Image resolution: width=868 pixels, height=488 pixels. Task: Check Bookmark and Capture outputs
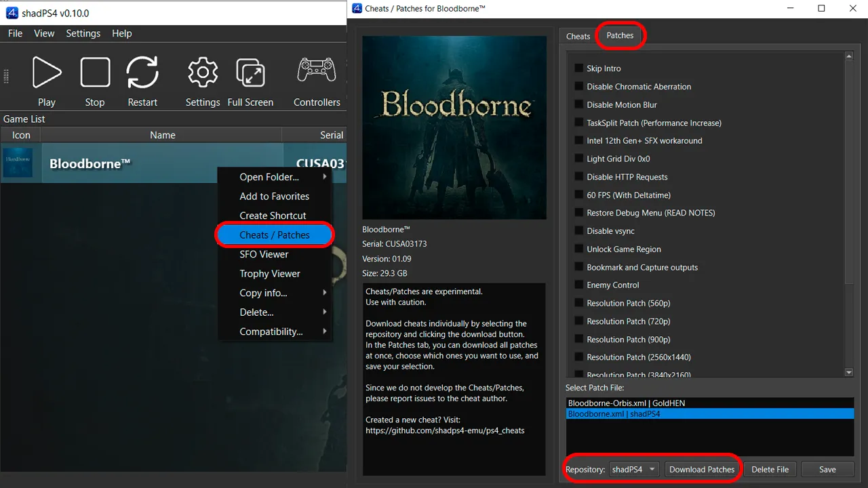point(579,267)
